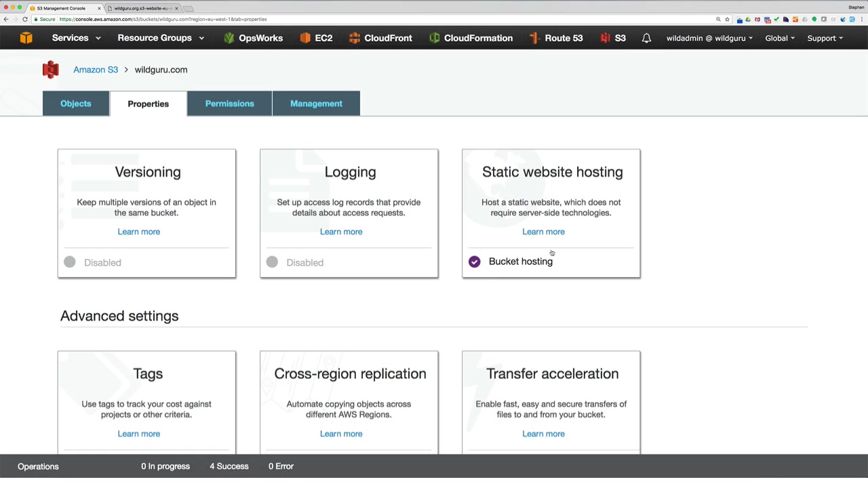
Task: Expand the Resource Groups dropdown
Action: click(x=161, y=39)
